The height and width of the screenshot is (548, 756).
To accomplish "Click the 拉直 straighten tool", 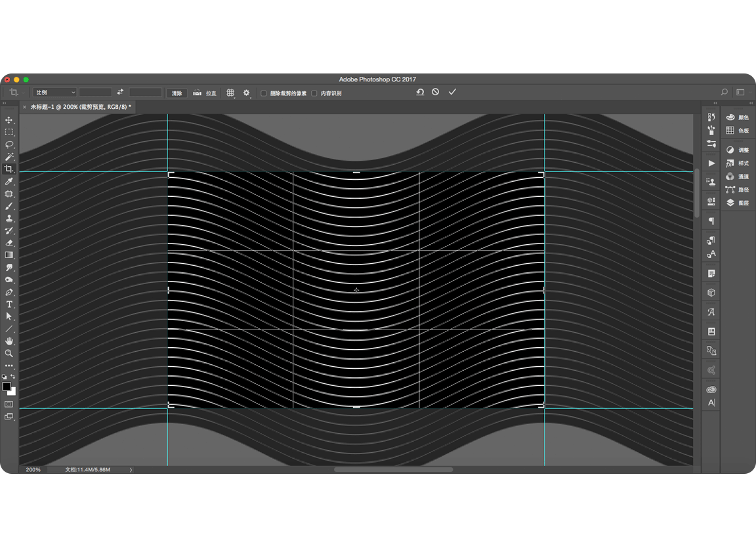I will [205, 93].
